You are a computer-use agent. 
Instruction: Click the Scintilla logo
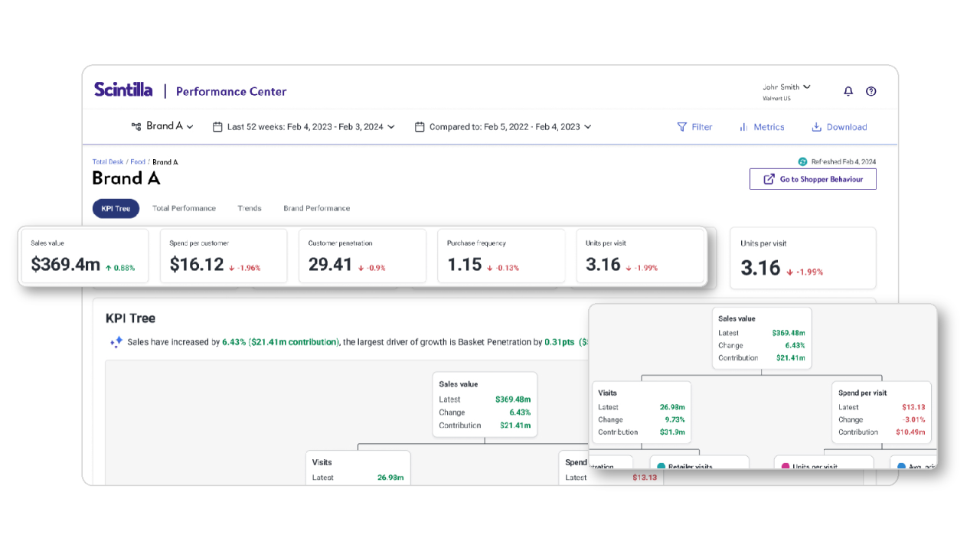(x=123, y=90)
